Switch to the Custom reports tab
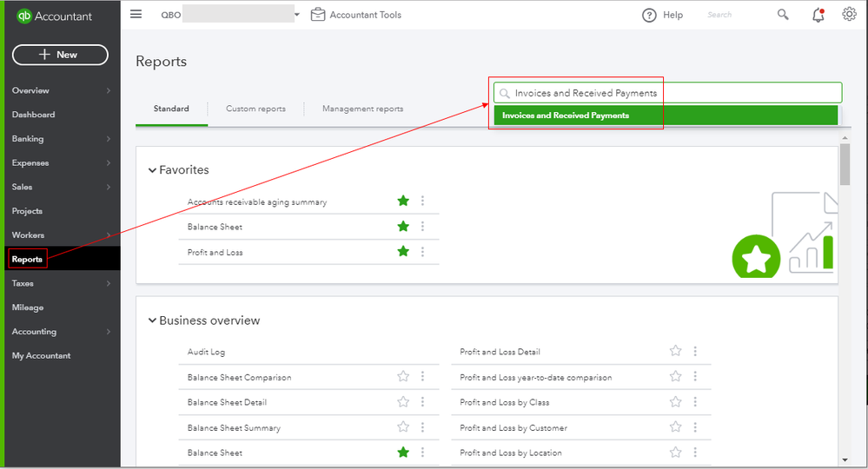The width and height of the screenshot is (868, 469). click(x=255, y=109)
